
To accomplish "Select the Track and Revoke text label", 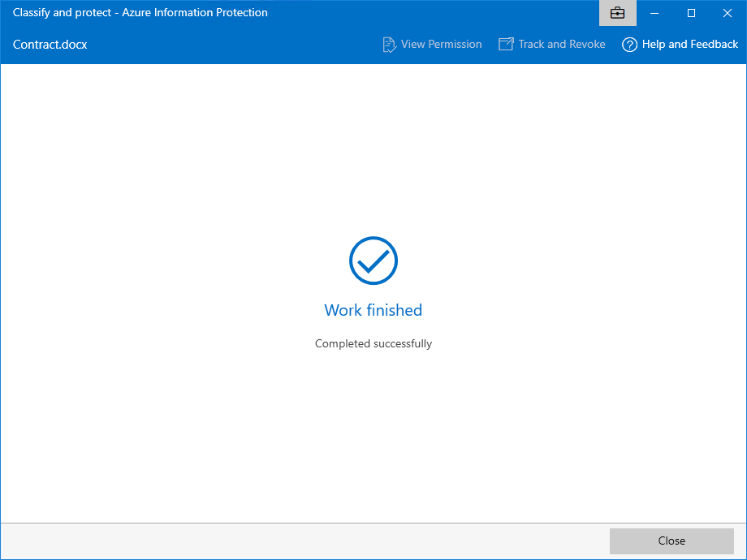I will point(562,45).
